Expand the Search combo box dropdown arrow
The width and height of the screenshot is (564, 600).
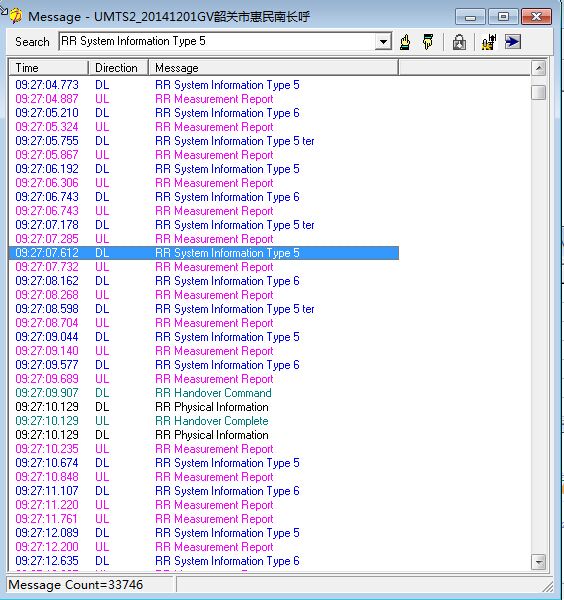(x=383, y=42)
